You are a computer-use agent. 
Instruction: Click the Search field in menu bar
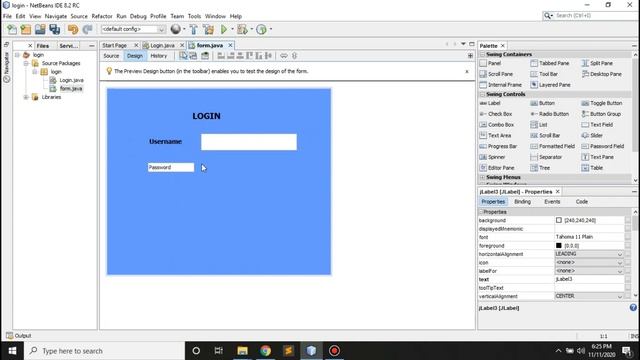pos(592,16)
